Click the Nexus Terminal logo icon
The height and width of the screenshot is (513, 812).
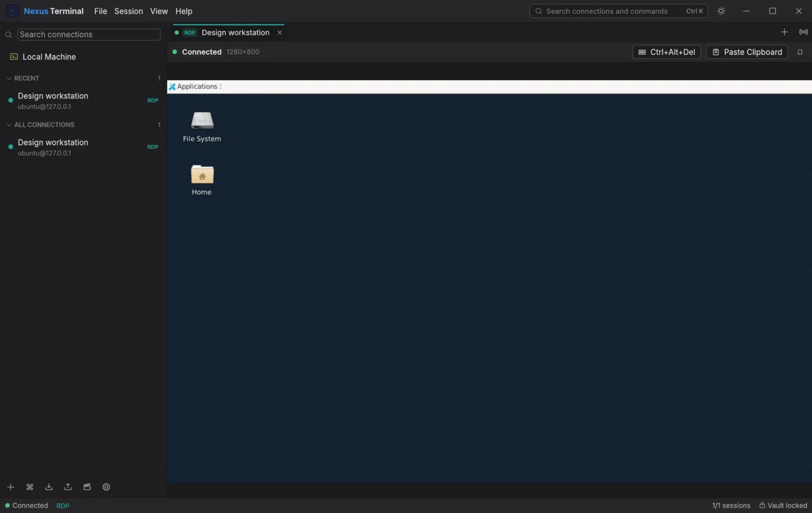(x=12, y=11)
